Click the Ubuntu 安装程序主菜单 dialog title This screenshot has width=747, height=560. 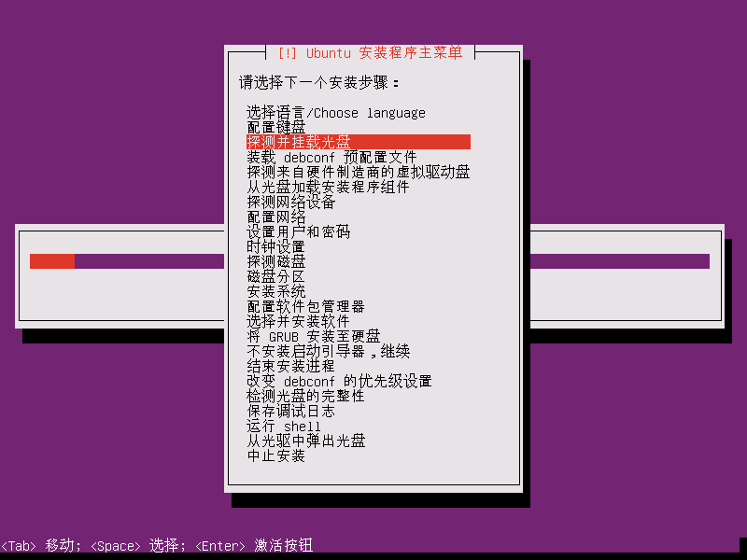370,52
